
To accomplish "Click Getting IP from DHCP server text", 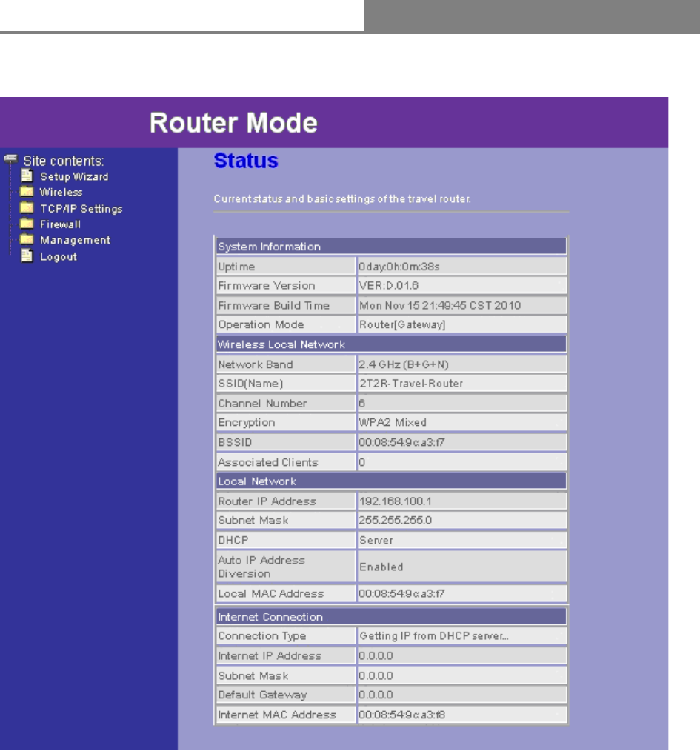I will 433,636.
